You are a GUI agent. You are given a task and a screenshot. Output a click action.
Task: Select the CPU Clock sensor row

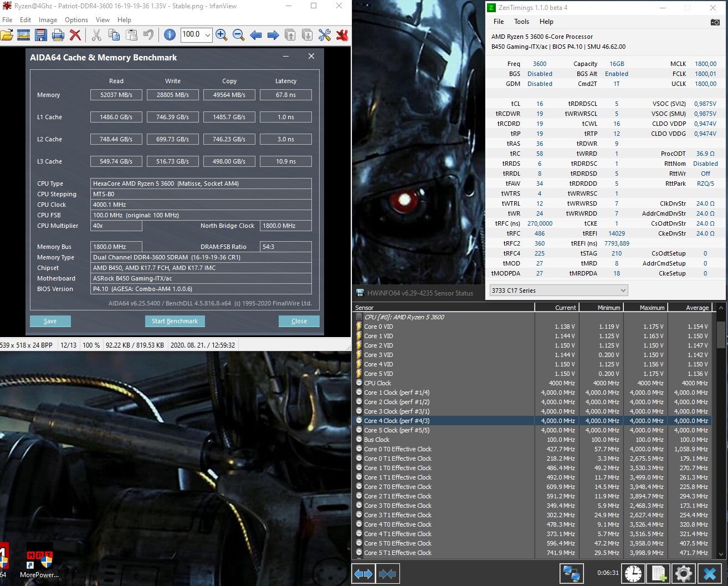[532, 383]
